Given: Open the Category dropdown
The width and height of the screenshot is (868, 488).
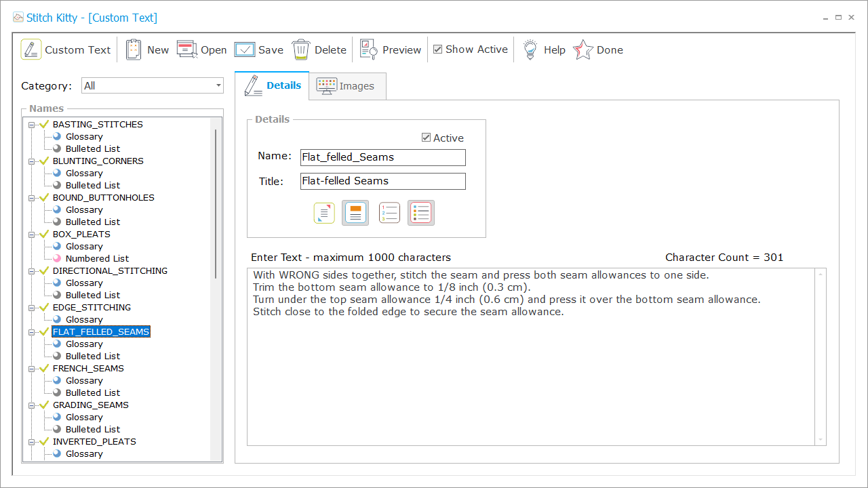Looking at the screenshot, I should (218, 85).
